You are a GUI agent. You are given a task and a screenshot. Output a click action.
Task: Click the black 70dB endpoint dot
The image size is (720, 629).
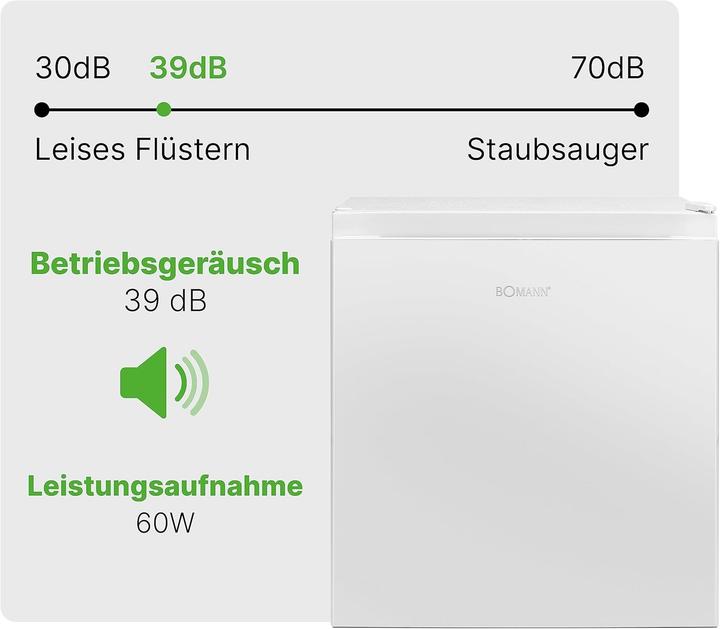[x=641, y=110]
